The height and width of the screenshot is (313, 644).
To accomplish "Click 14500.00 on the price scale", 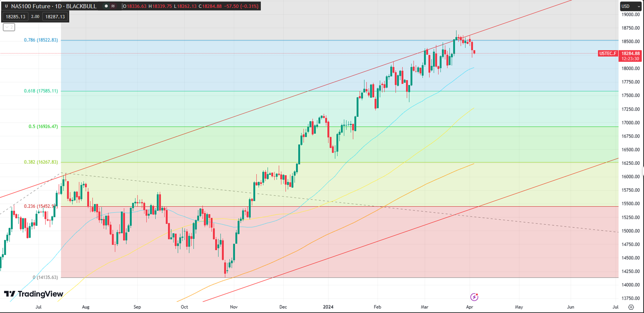I will pos(631,258).
